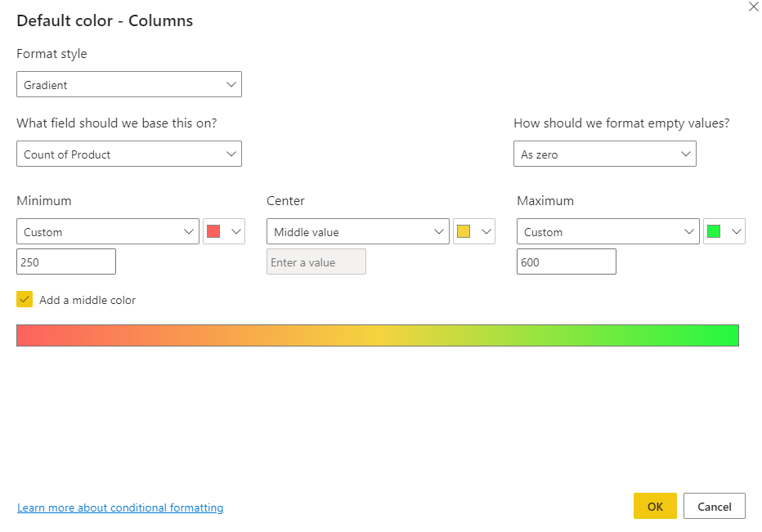Click the yellow Center color swatch
This screenshot has width=762, height=532.
pos(464,231)
